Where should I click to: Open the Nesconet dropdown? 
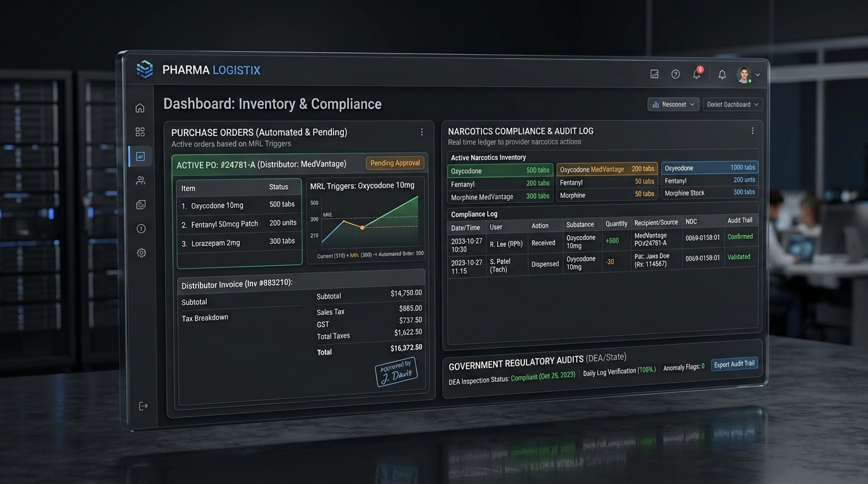(x=674, y=104)
